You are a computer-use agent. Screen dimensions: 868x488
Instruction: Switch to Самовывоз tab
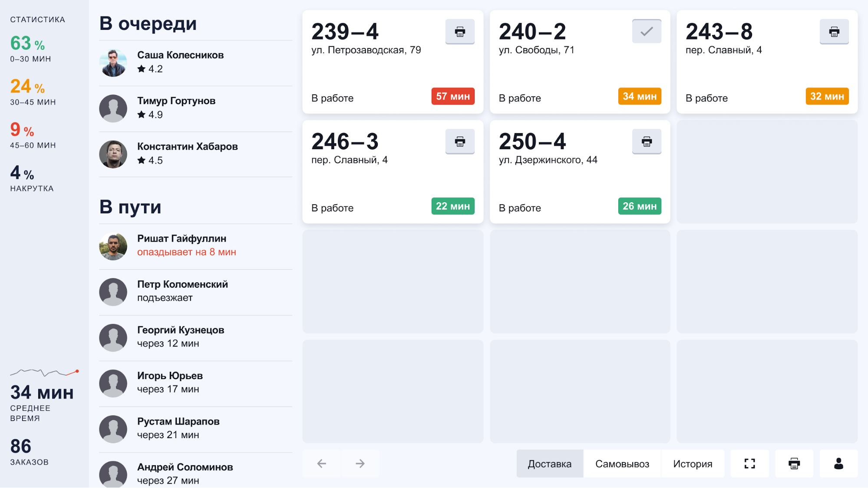click(622, 464)
